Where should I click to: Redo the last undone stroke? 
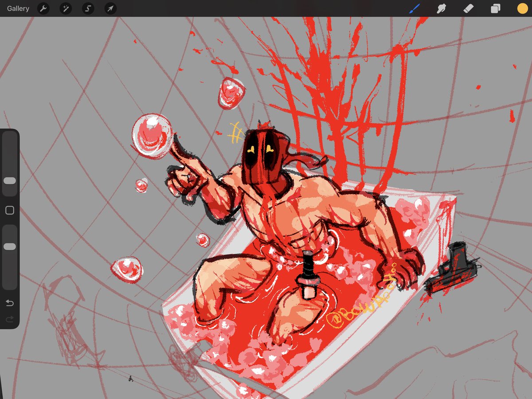pyautogui.click(x=9, y=319)
